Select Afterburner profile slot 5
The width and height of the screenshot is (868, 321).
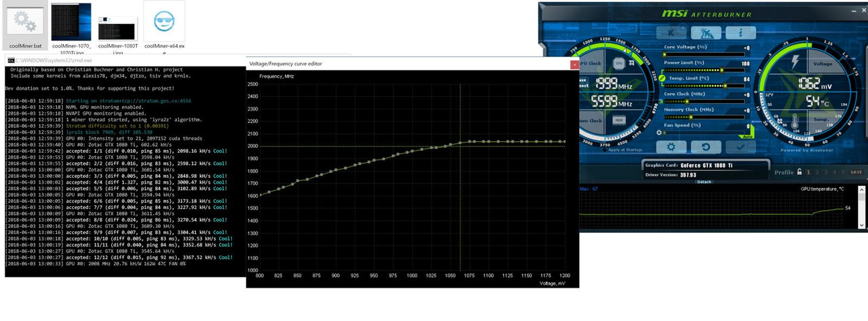843,172
